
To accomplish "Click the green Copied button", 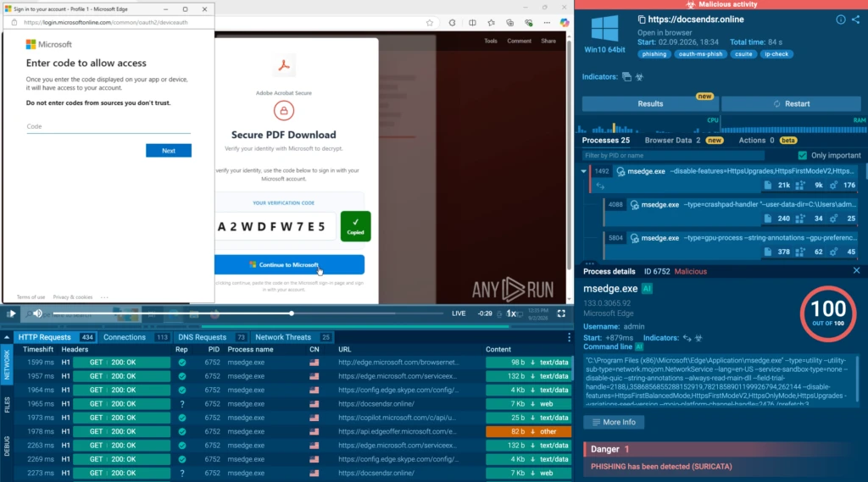I will pyautogui.click(x=355, y=226).
